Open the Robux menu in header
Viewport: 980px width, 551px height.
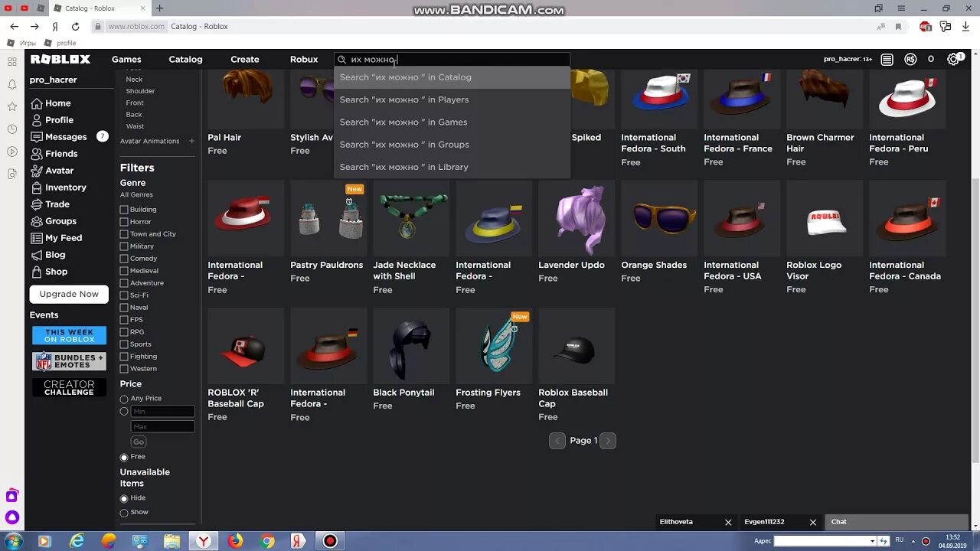304,59
